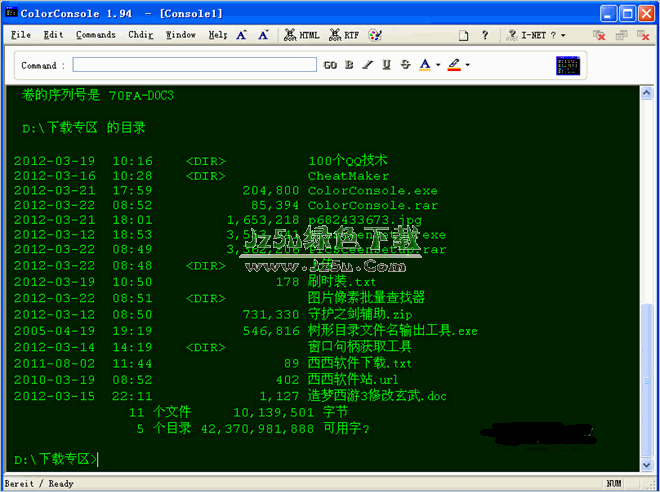This screenshot has width=660, height=492.
Task: Increase font size with larger A icon
Action: point(241,35)
